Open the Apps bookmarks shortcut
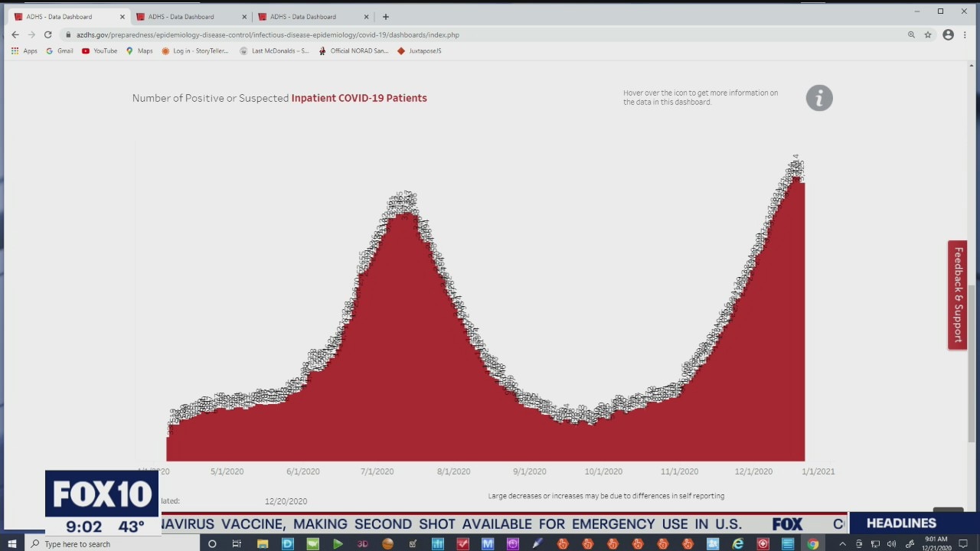Screen dimensions: 980x551 24,51
